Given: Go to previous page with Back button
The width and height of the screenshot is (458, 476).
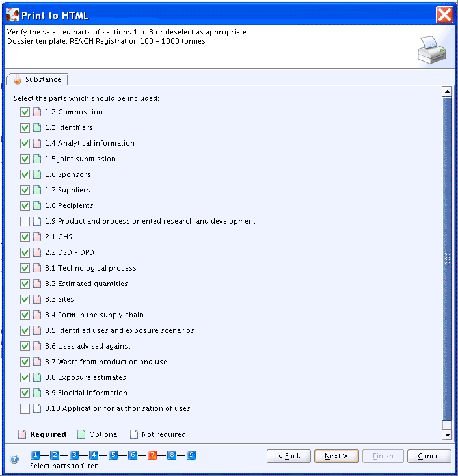Looking at the screenshot, I should pos(289,456).
